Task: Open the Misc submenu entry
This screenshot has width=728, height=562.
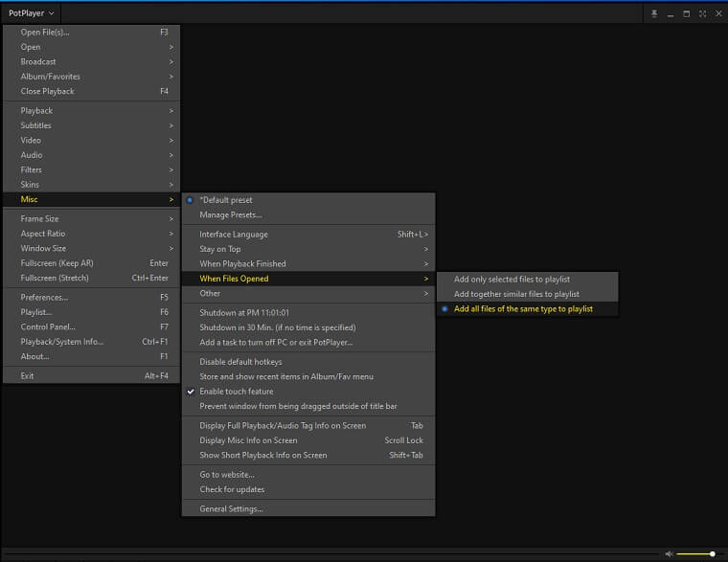Action: pyautogui.click(x=91, y=199)
